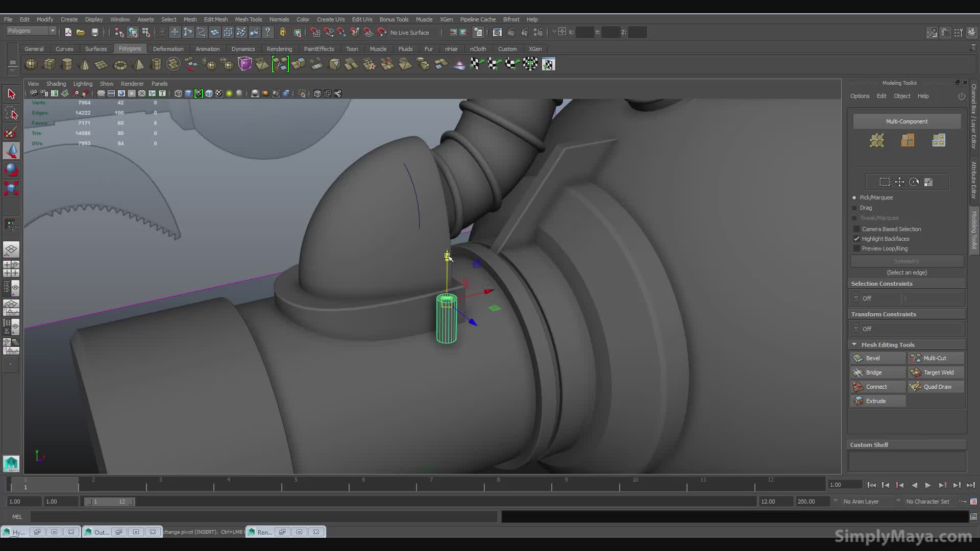
Task: Click the marquee selection icon in toolkit
Action: pyautogui.click(x=885, y=182)
